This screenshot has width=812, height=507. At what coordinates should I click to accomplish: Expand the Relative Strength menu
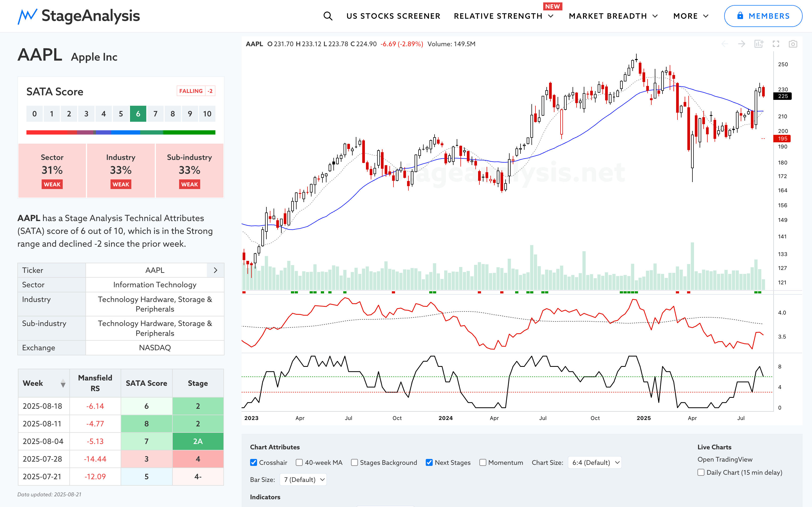[503, 16]
